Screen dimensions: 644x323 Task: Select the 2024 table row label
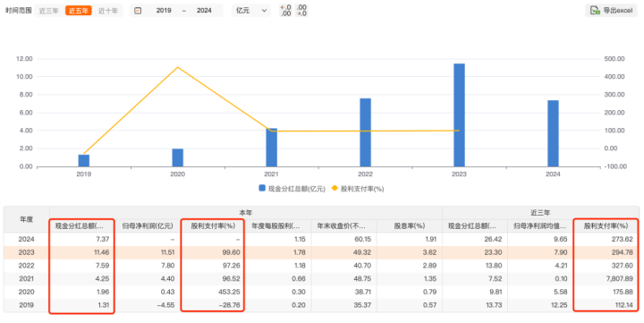[27, 239]
